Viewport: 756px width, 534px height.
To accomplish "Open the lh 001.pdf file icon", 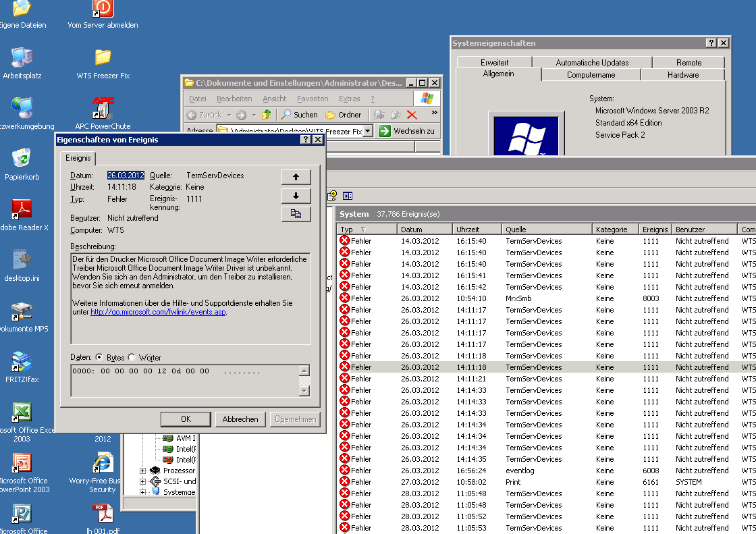I will click(x=103, y=518).
